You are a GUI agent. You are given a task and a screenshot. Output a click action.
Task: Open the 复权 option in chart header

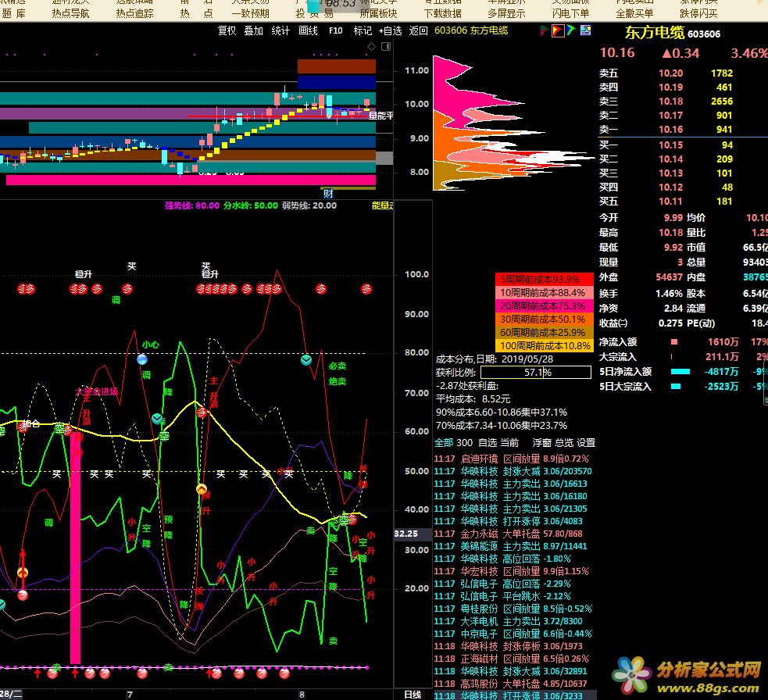point(227,31)
